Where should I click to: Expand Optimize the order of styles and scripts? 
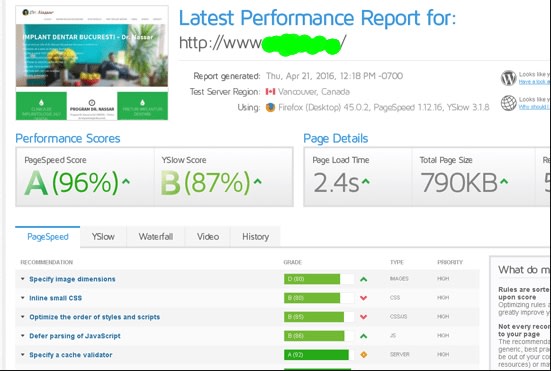click(x=23, y=317)
